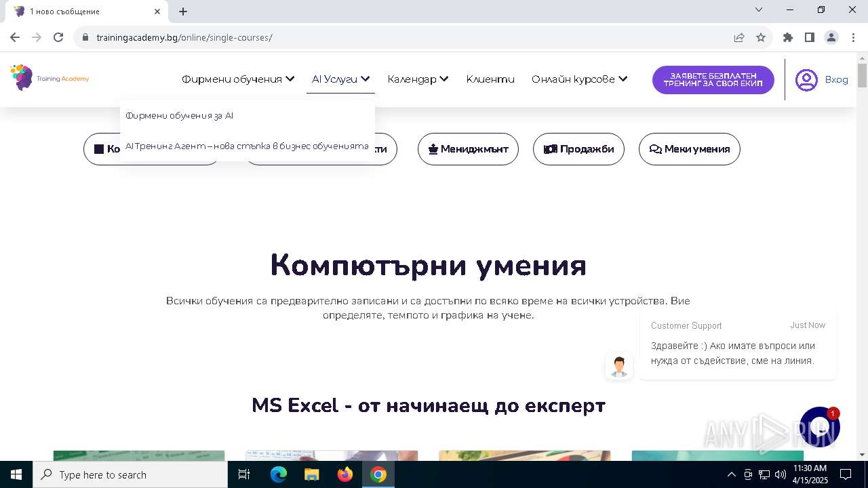Viewport: 868px width, 488px height.
Task: Click 'MS Excel - от начинаещ до експерт' heading
Action: click(429, 405)
